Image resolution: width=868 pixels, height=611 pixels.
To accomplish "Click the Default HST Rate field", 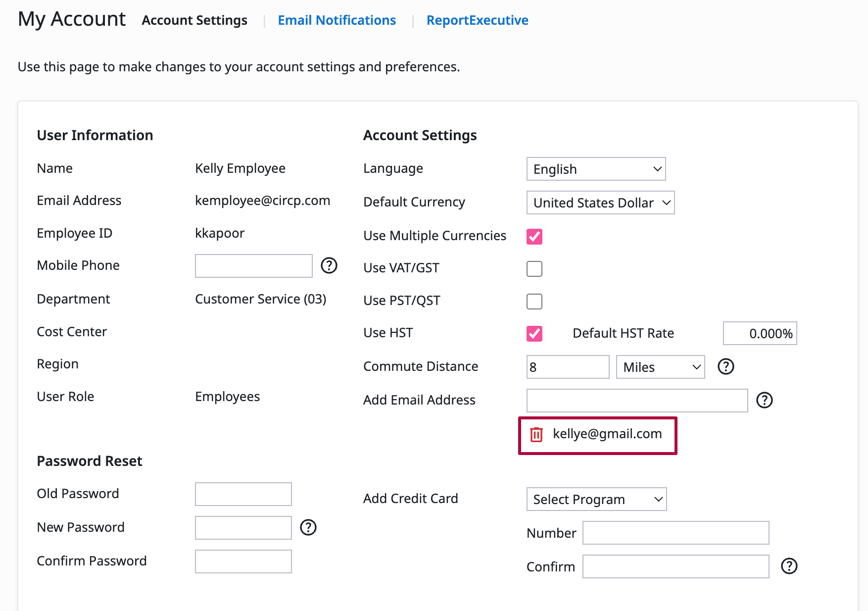I will click(760, 334).
